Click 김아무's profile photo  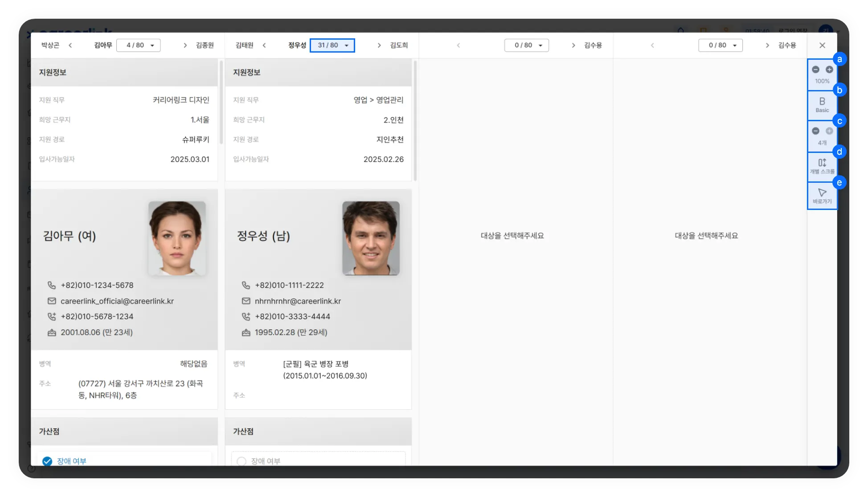pos(177,238)
